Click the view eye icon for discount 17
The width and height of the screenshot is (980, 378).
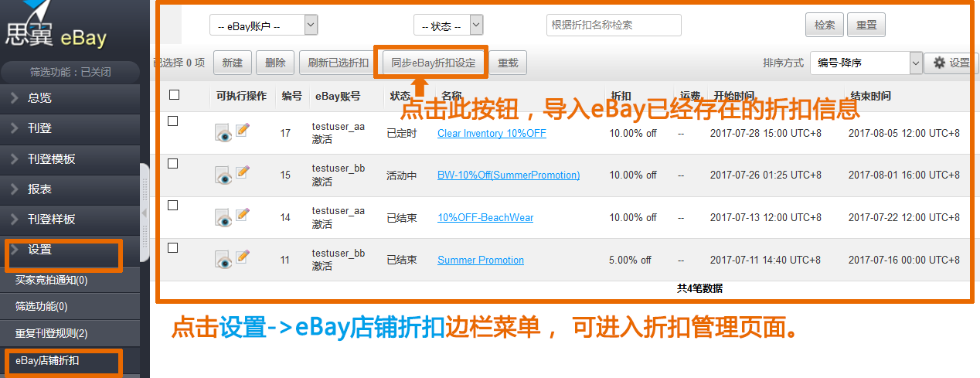[223, 134]
